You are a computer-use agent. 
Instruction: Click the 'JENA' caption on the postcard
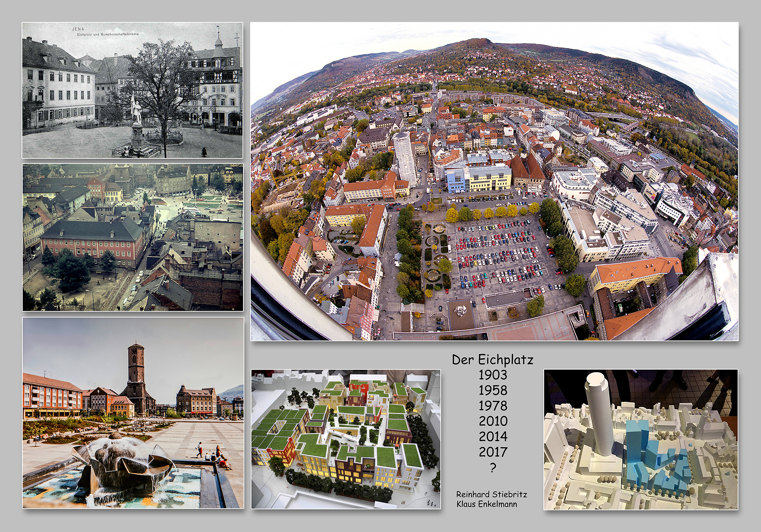78,29
